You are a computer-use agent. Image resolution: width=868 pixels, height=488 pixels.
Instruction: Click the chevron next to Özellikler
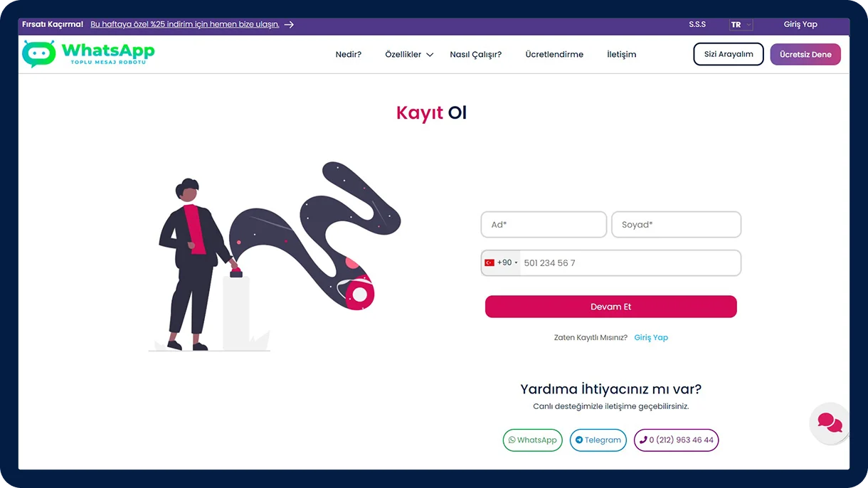(x=430, y=54)
